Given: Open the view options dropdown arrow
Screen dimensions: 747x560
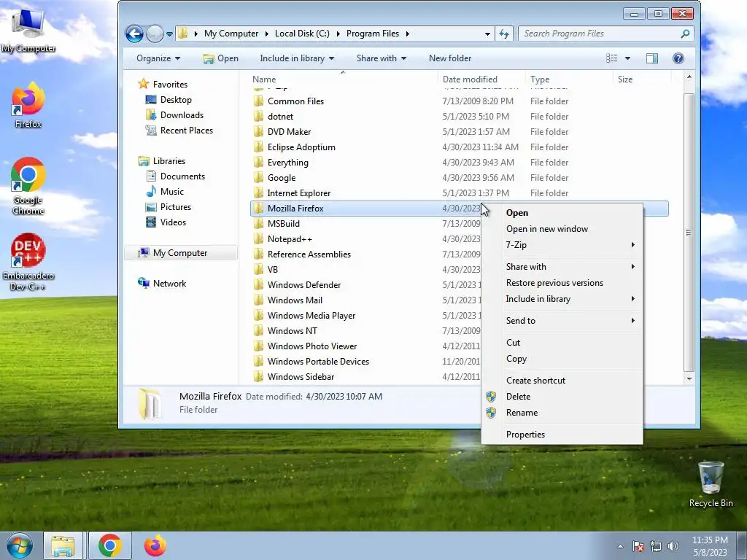Looking at the screenshot, I should point(627,58).
